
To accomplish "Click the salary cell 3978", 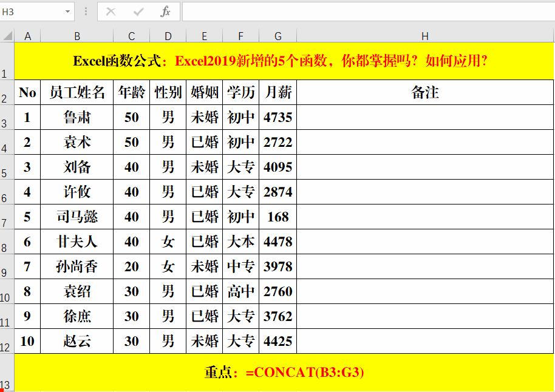I will [x=278, y=266].
